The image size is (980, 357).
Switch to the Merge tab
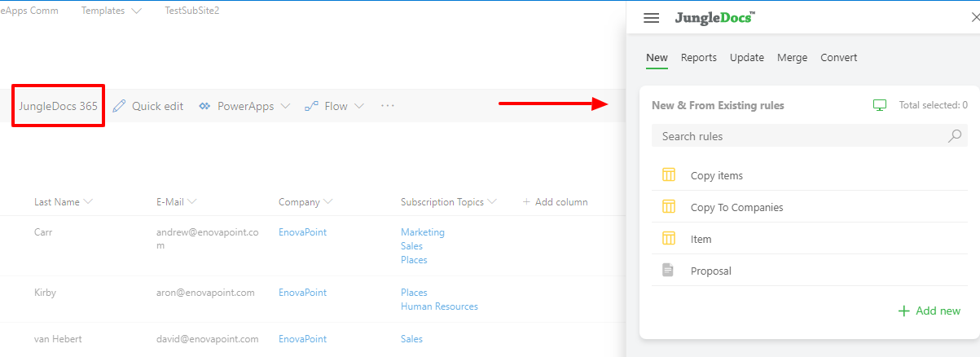[793, 57]
